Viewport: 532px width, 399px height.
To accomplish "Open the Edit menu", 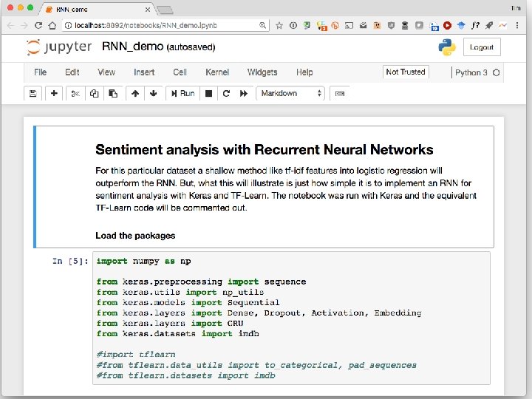I will coord(72,72).
